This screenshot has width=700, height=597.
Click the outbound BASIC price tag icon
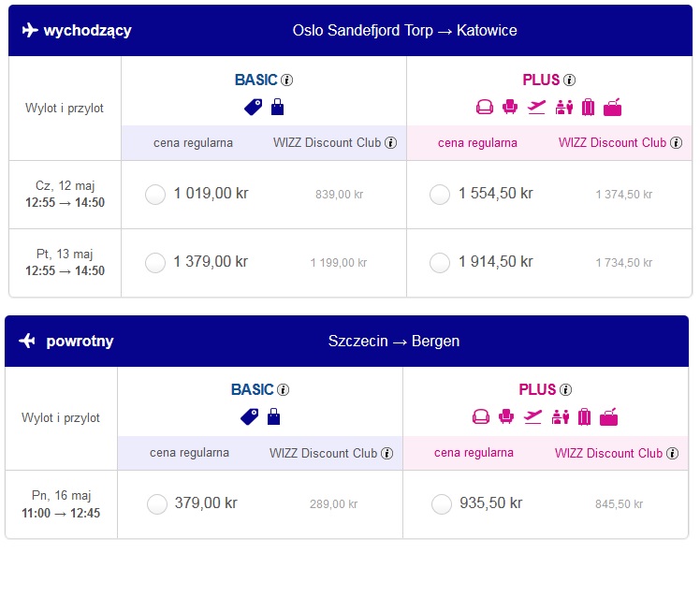(x=253, y=108)
